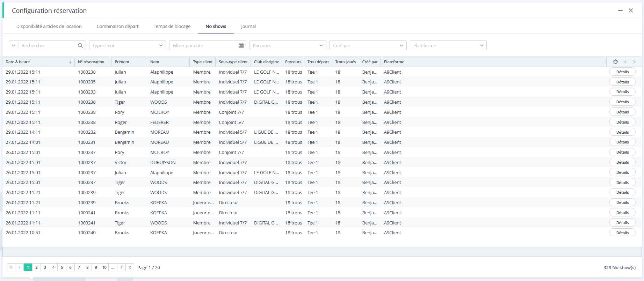Click the Club d'origine column header
The height and width of the screenshot is (281, 644).
click(267, 62)
